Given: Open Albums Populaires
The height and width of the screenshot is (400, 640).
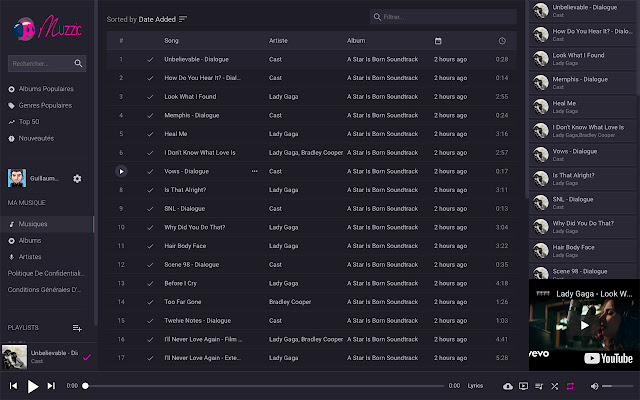Looking at the screenshot, I should [x=46, y=89].
